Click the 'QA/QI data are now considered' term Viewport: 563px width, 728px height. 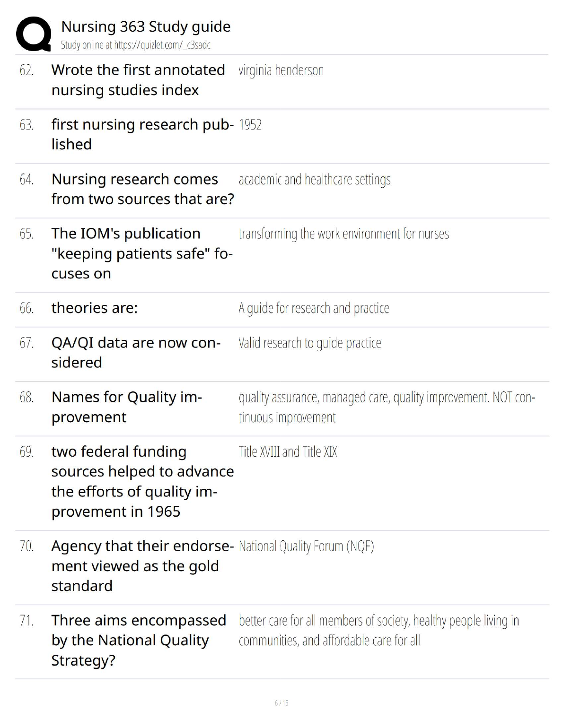pyautogui.click(x=136, y=353)
